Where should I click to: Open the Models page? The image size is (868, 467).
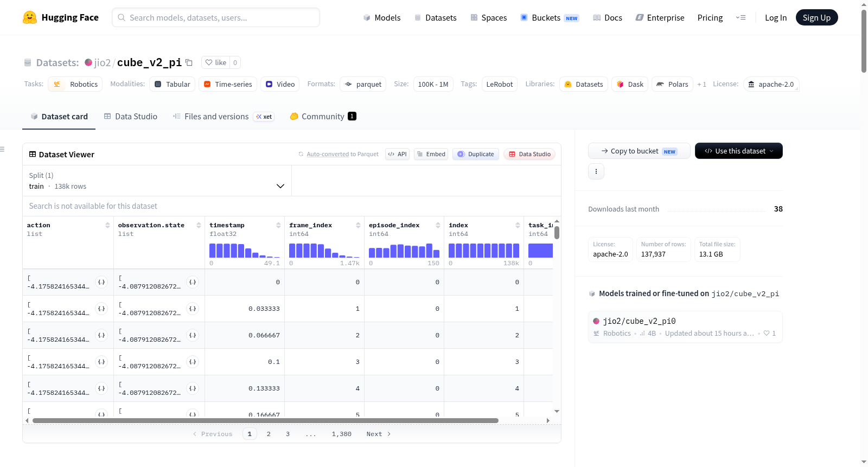[382, 17]
